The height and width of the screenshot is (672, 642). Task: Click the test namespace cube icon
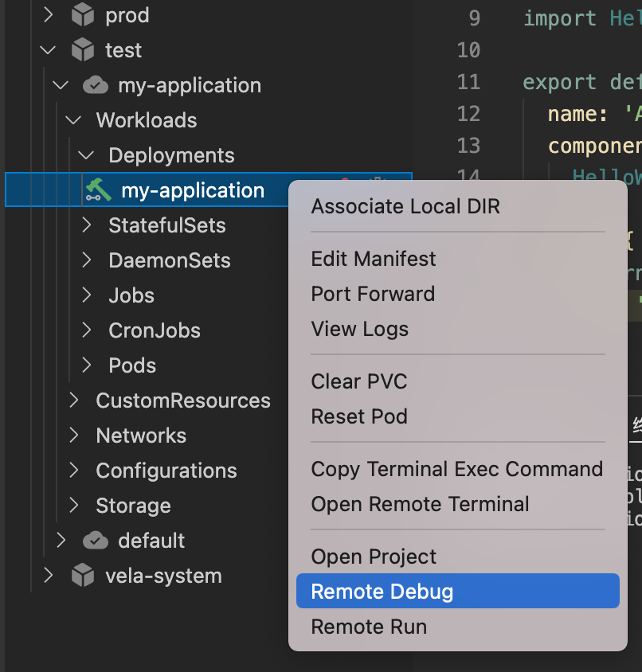click(82, 49)
